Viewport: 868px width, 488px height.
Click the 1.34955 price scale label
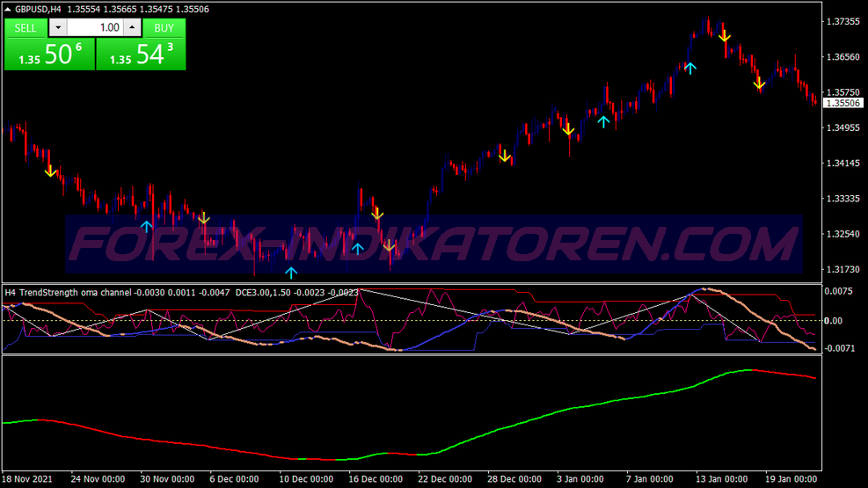tap(843, 127)
